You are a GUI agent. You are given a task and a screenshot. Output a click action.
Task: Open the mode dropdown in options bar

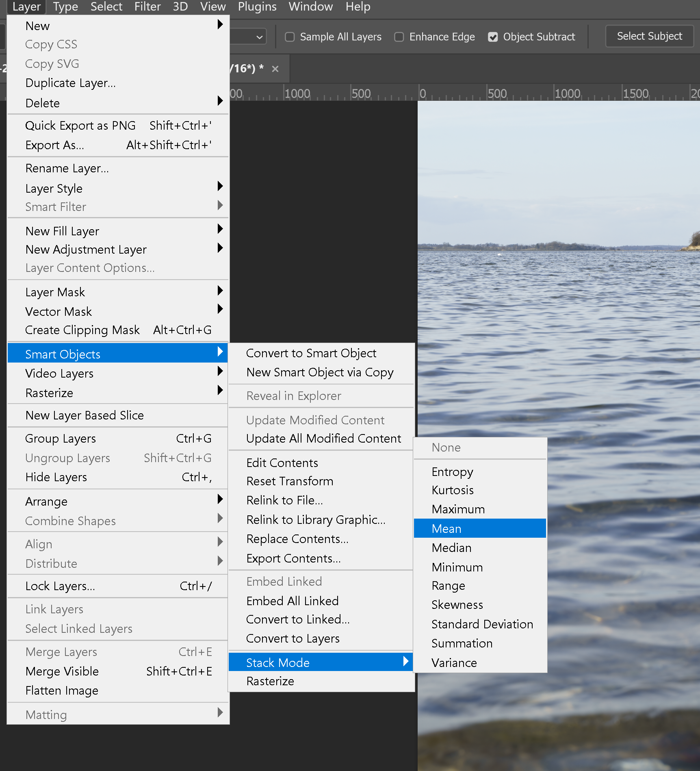tap(249, 37)
